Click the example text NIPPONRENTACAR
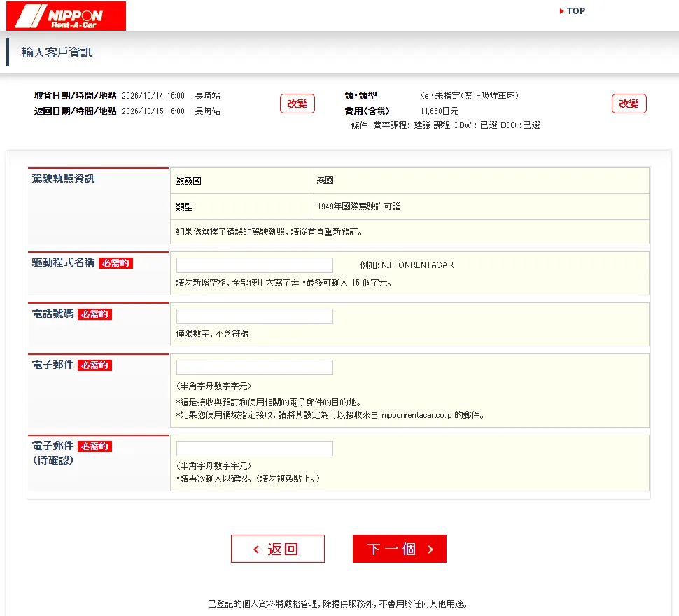 (x=417, y=265)
